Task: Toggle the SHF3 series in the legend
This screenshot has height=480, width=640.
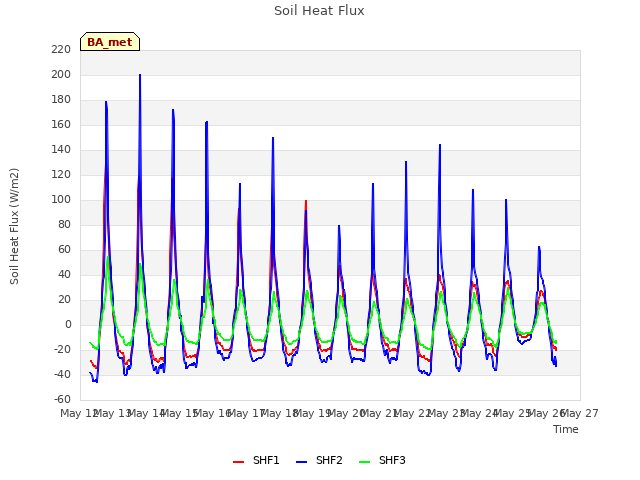Action: (382, 460)
